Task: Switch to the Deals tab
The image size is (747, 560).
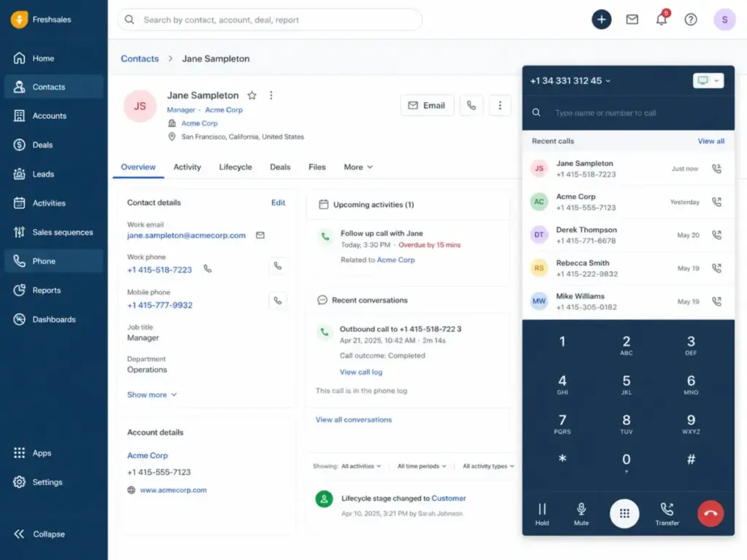Action: click(280, 167)
